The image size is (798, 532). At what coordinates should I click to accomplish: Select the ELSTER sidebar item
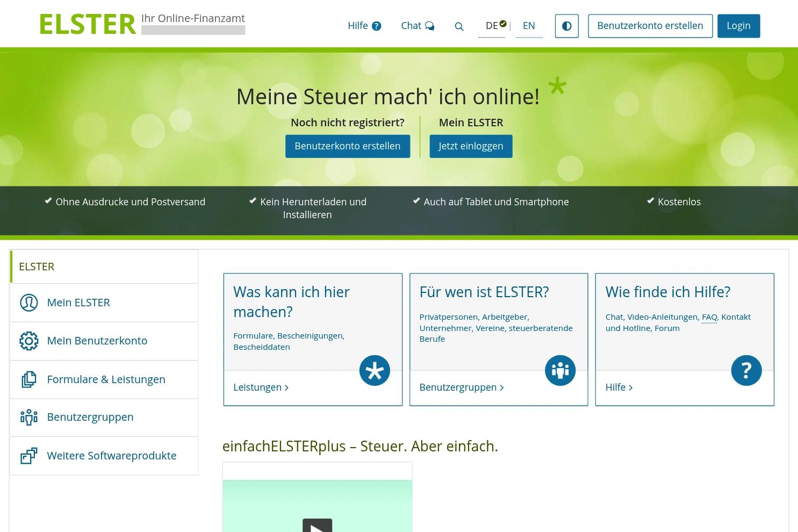click(104, 267)
